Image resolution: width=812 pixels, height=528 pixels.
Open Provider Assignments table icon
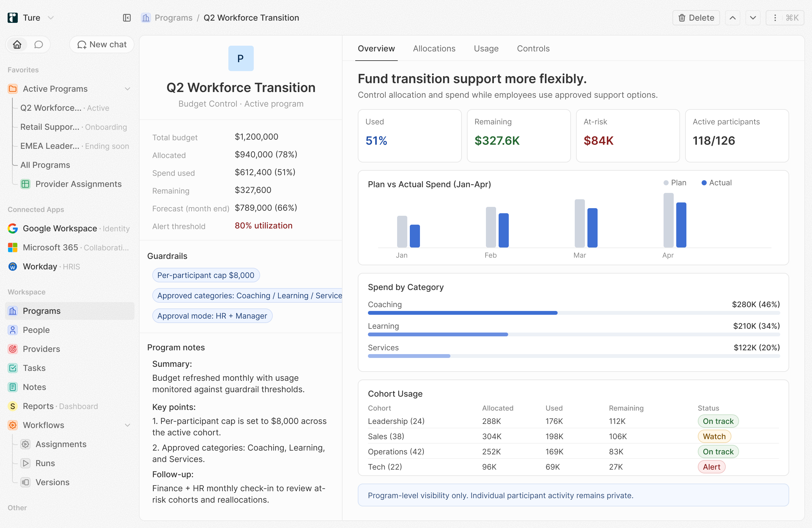click(x=25, y=184)
